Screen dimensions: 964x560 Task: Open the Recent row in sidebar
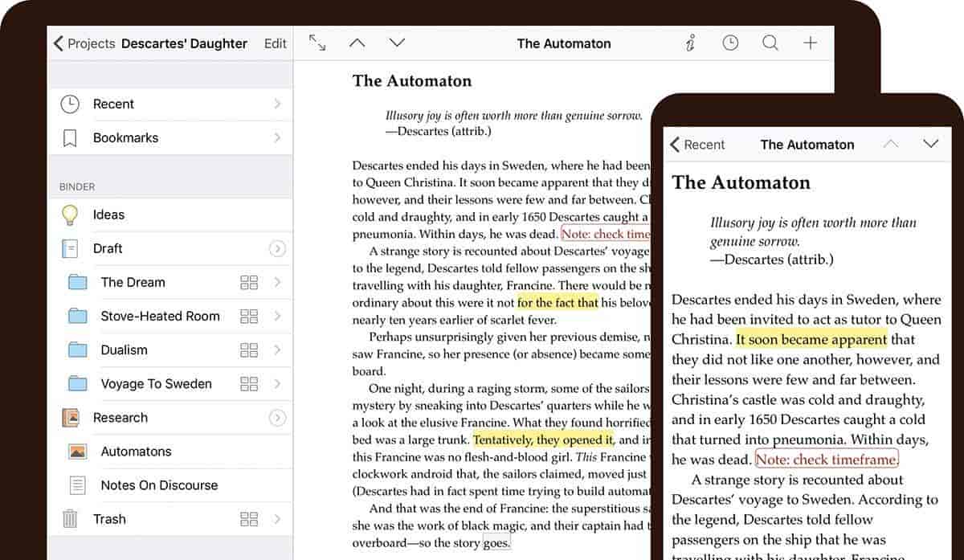pyautogui.click(x=170, y=104)
